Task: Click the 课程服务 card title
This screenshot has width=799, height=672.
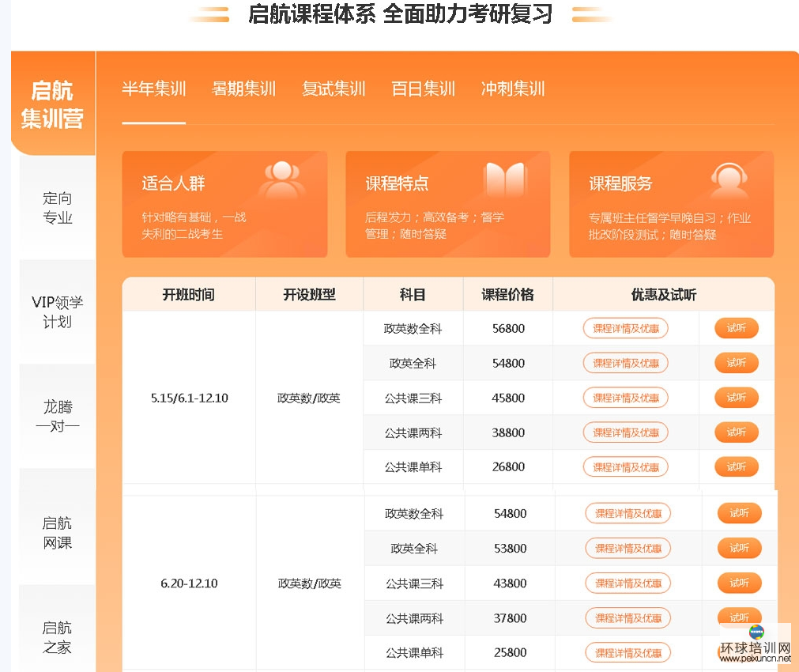Action: point(620,183)
